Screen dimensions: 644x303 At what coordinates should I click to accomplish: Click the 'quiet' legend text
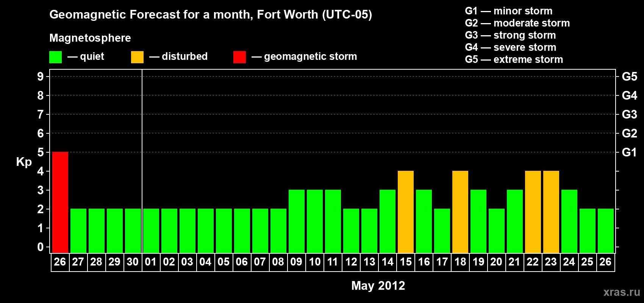(92, 57)
